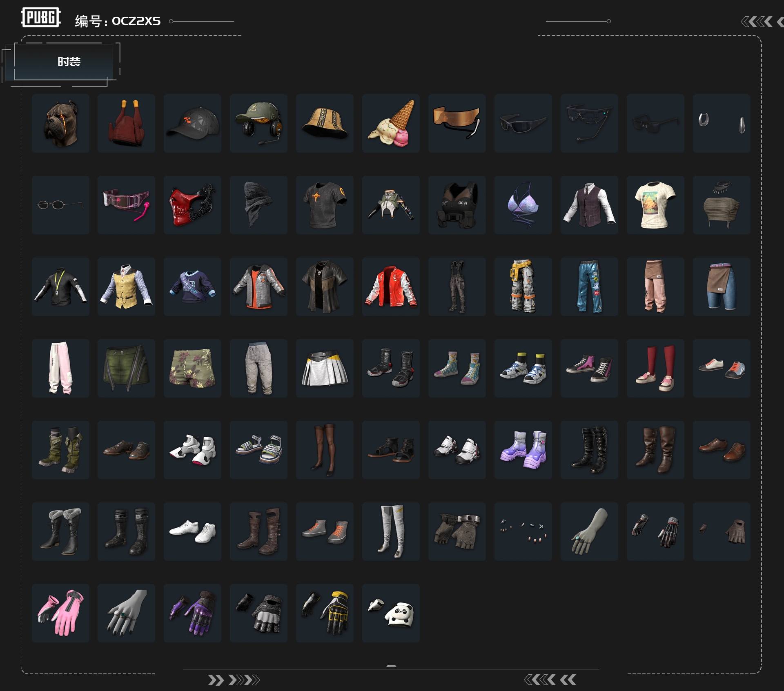Image resolution: width=784 pixels, height=691 pixels.
Task: Select the white pleated skirt
Action: tap(325, 368)
